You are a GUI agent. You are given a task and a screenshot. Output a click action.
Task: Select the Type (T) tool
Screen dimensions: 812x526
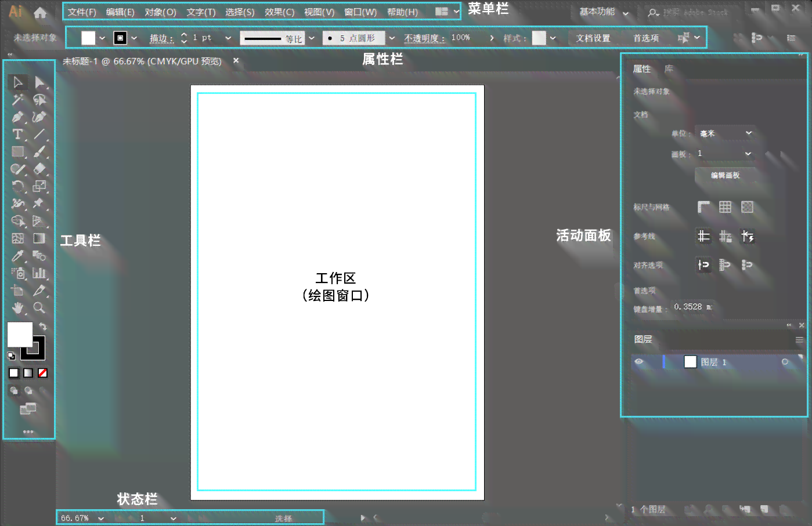18,135
